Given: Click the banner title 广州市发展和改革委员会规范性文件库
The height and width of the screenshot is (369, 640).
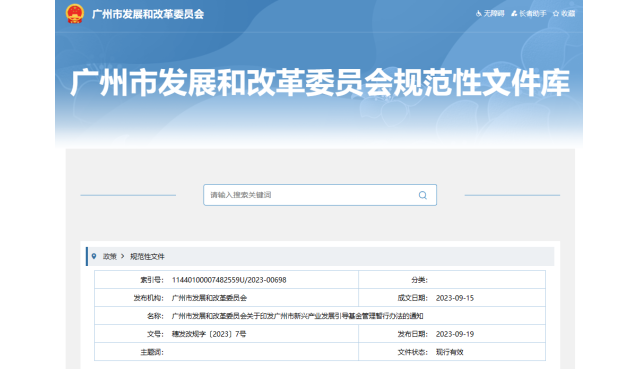Looking at the screenshot, I should pyautogui.click(x=320, y=83).
